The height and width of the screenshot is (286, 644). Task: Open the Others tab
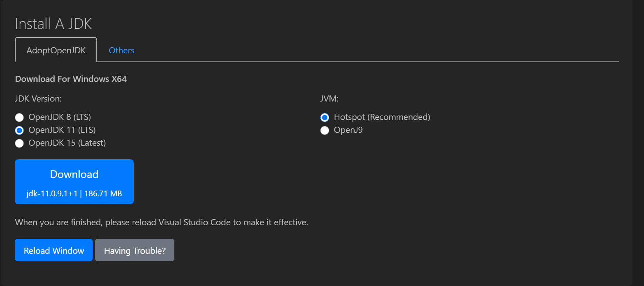pyautogui.click(x=121, y=50)
